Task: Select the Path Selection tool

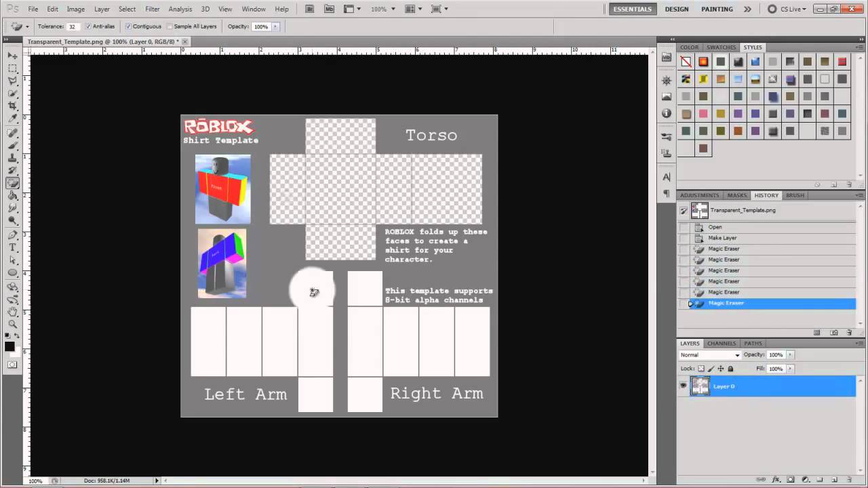Action: coord(12,260)
